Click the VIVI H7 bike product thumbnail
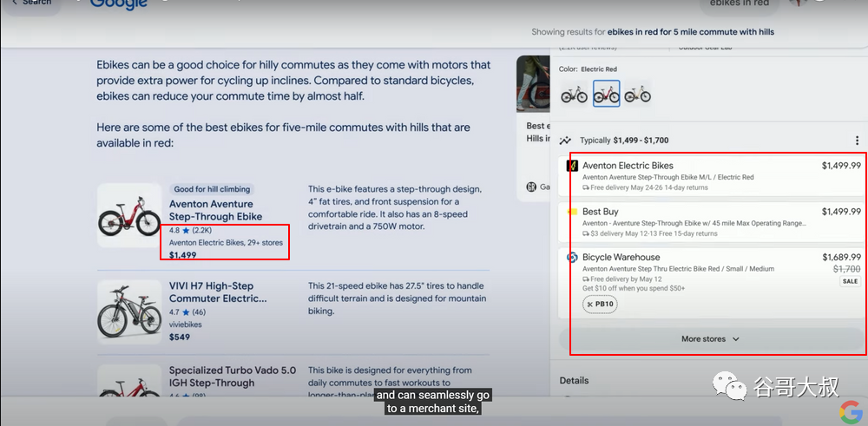 [129, 312]
